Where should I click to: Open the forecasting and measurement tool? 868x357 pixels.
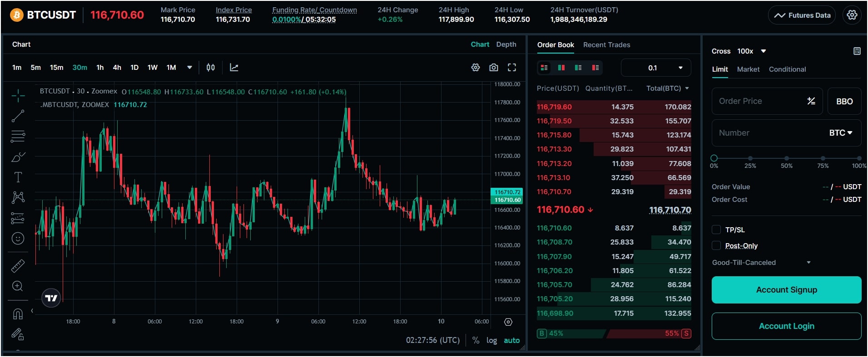pyautogui.click(x=18, y=218)
